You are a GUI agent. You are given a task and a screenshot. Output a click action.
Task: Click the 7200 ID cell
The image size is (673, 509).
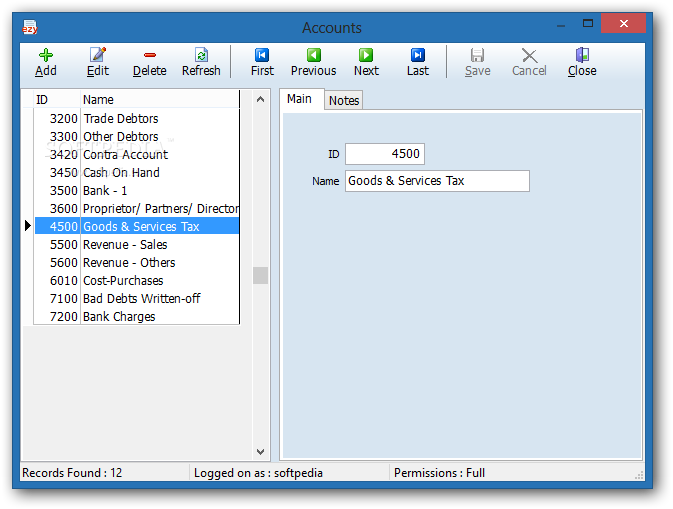58,317
